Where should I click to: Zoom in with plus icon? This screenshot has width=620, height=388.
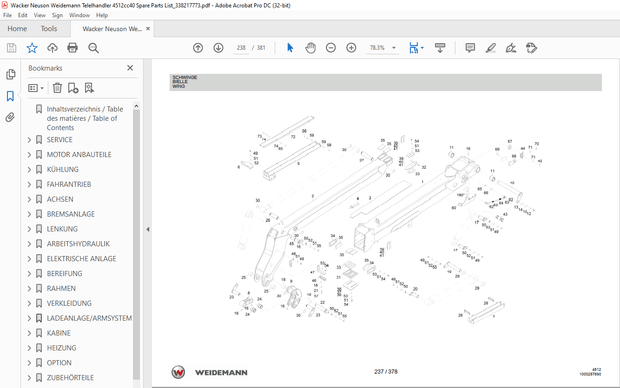pos(351,48)
